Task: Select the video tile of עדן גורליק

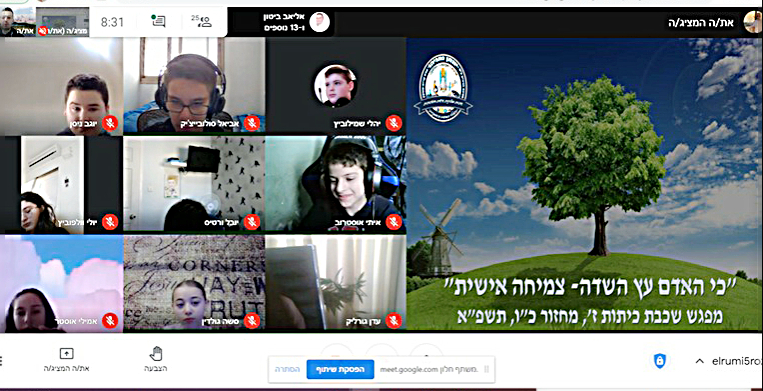Action: pyautogui.click(x=335, y=283)
